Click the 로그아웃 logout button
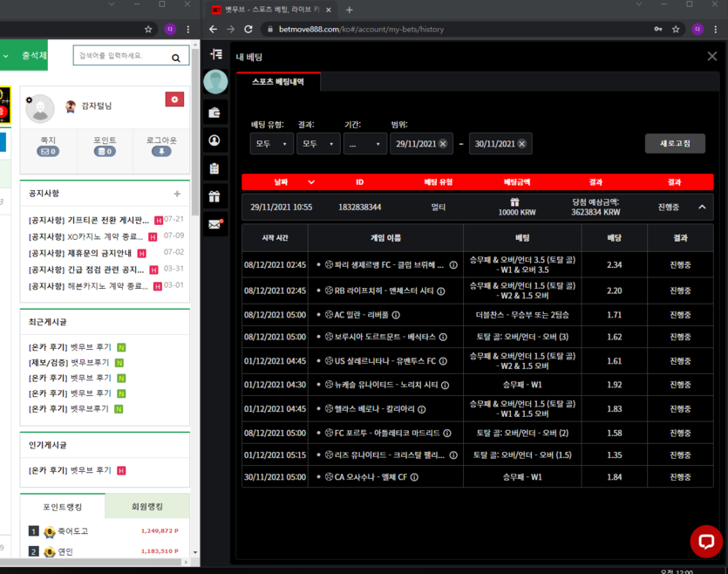728x574 pixels. pyautogui.click(x=161, y=146)
